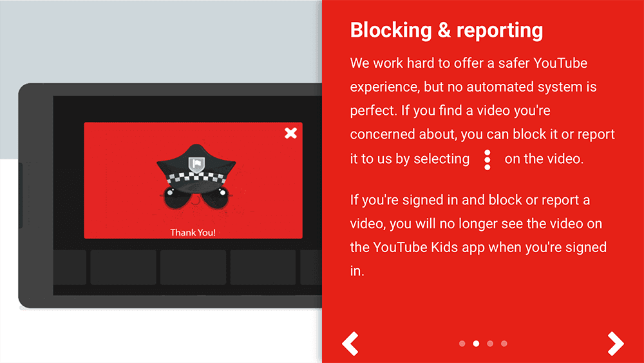Select the first page indicator dot
Screen dimensions: 644x363
pyautogui.click(x=462, y=344)
